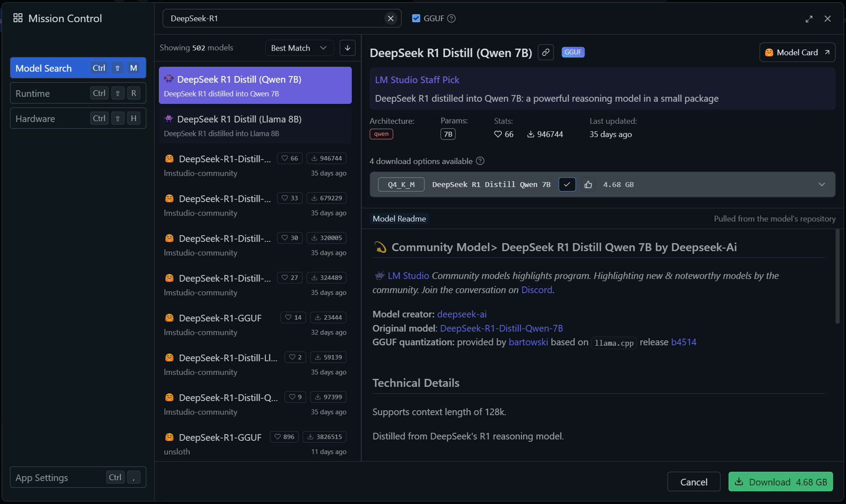Click the 30 likes badge in list
846x504 pixels.
(290, 238)
